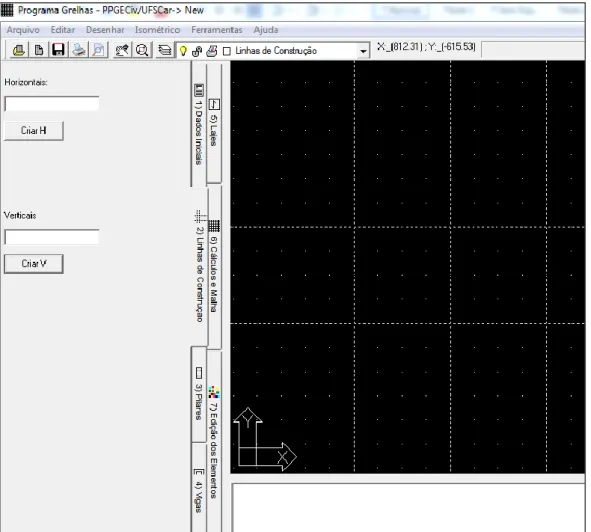Toggle the layer lightbulb visibility icon

[x=183, y=51]
